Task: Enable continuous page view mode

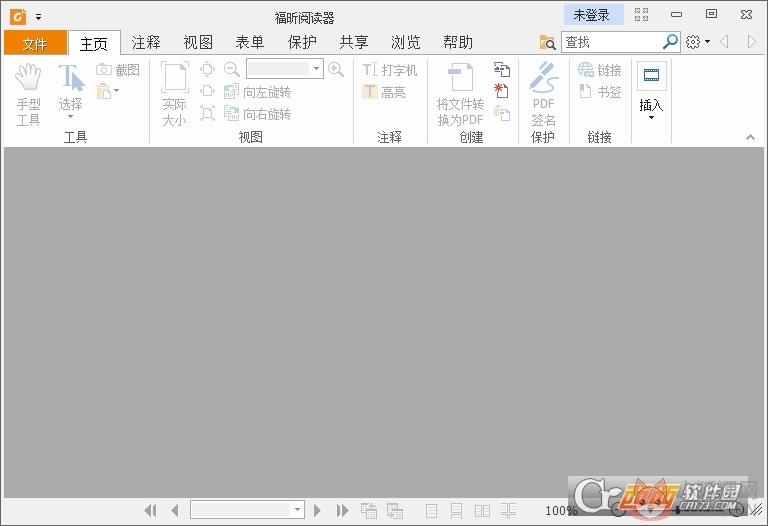Action: pos(456,511)
